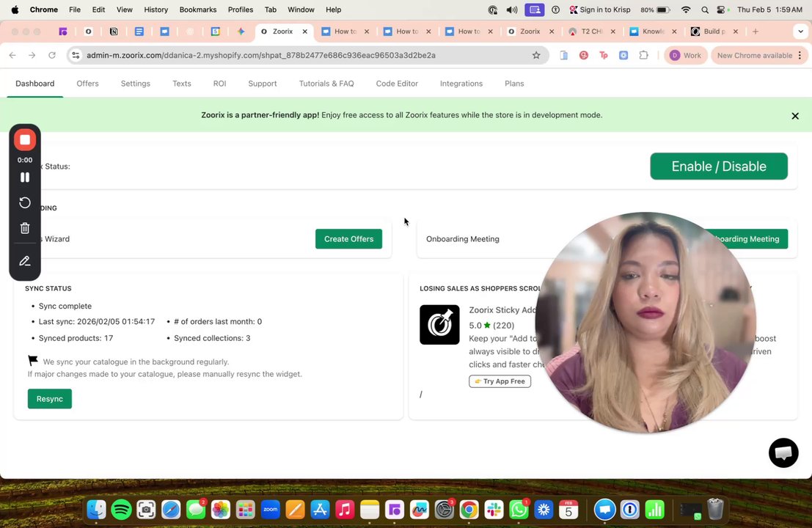The height and width of the screenshot is (528, 812).
Task: Switch to the Settings tab
Action: click(x=135, y=84)
